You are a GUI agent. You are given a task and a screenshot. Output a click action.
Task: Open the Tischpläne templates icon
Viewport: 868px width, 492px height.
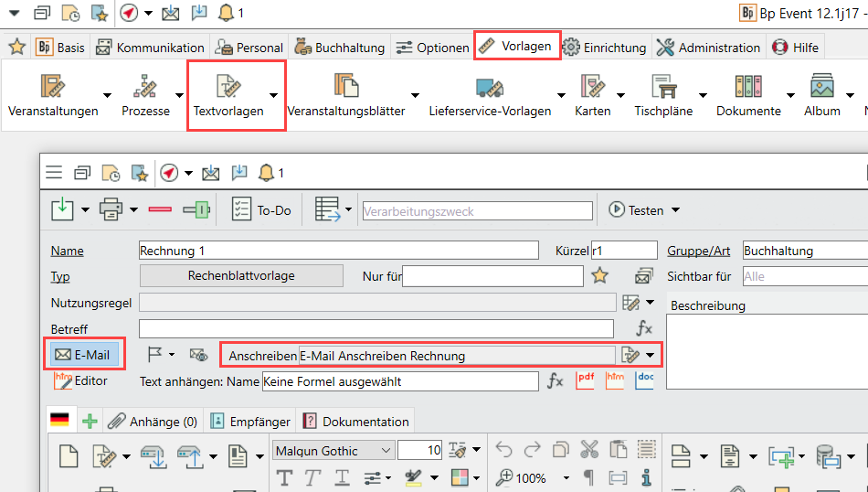pos(663,95)
